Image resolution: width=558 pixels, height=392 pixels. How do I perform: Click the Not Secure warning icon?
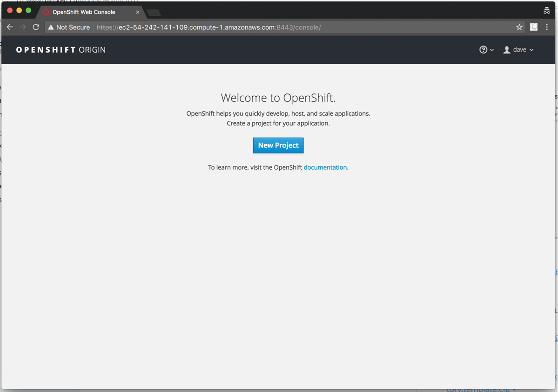51,27
